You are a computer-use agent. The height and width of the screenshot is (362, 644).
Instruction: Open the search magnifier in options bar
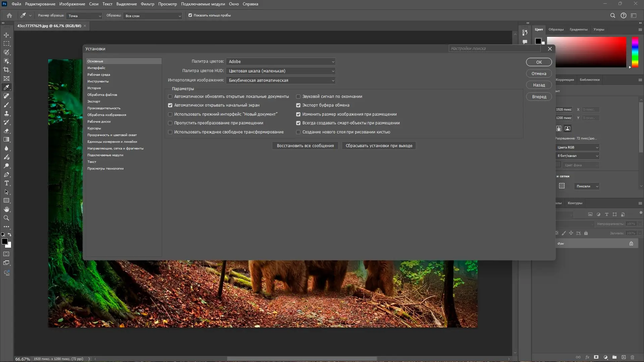[612, 15]
